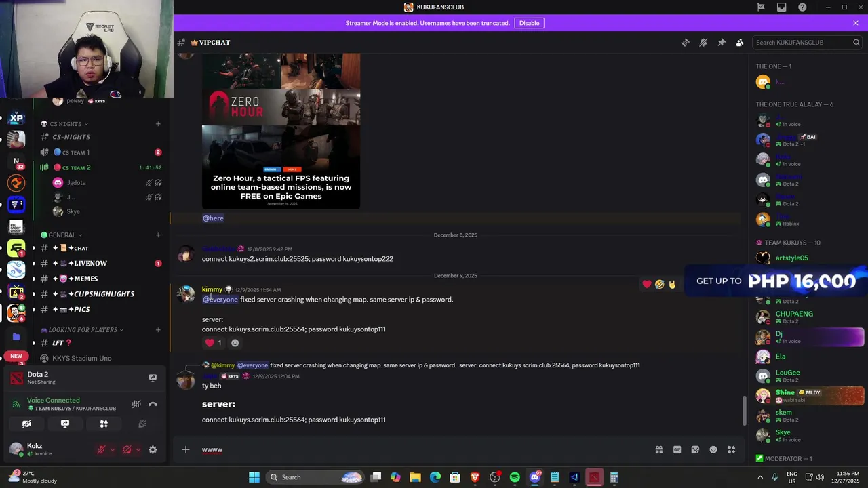Open the Windows Start menu

click(x=254, y=477)
